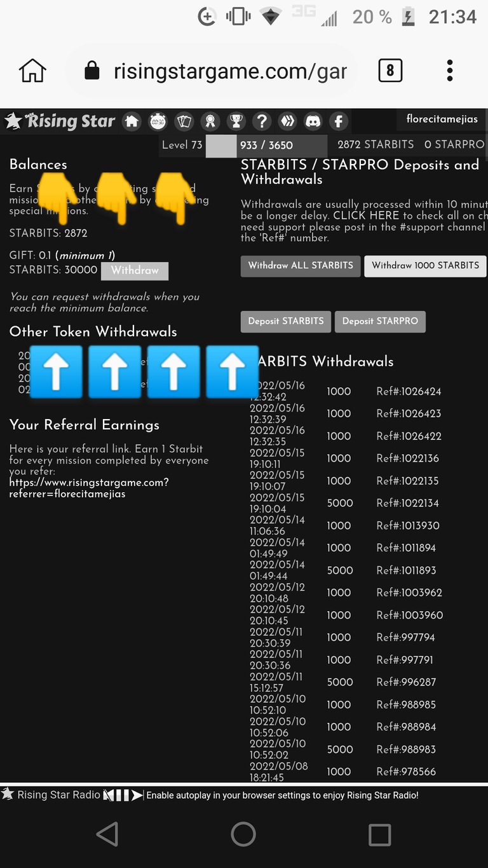This screenshot has width=488, height=868.
Task: Tap the Android home circle button
Action: pos(243,834)
